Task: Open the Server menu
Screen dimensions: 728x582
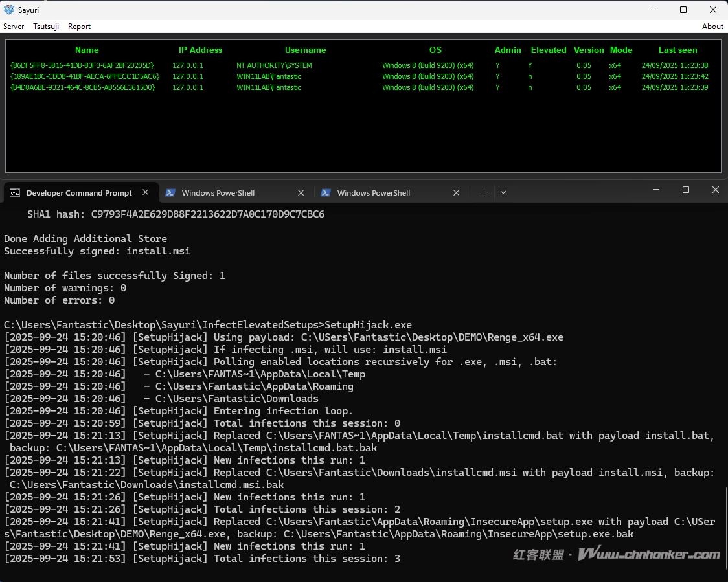Action: click(14, 27)
